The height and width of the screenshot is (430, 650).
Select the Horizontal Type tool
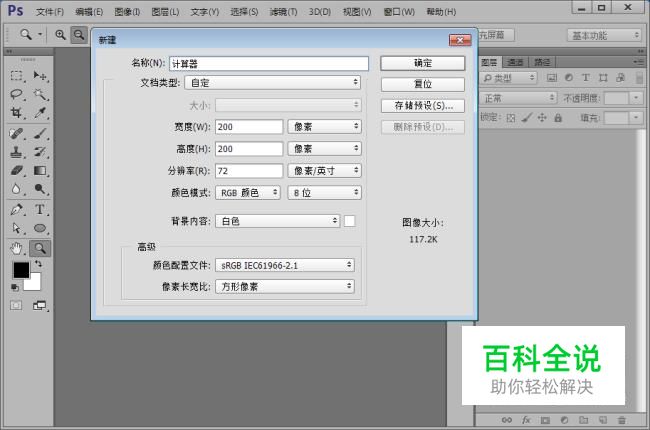click(x=40, y=209)
